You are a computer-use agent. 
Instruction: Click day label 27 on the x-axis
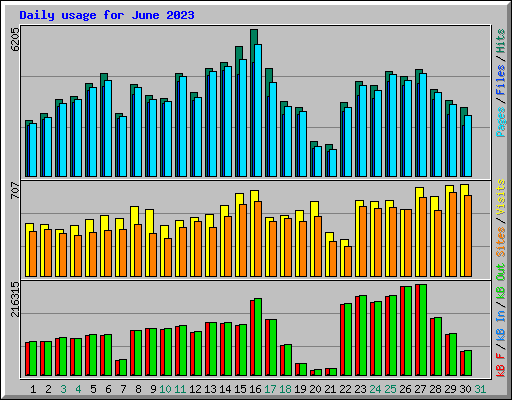click(420, 389)
